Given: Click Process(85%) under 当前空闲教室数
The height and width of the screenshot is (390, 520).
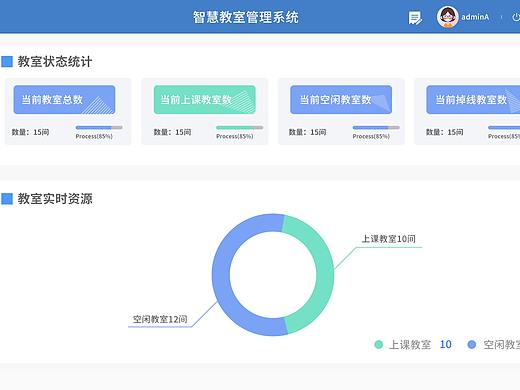Looking at the screenshot, I should click(x=371, y=136).
